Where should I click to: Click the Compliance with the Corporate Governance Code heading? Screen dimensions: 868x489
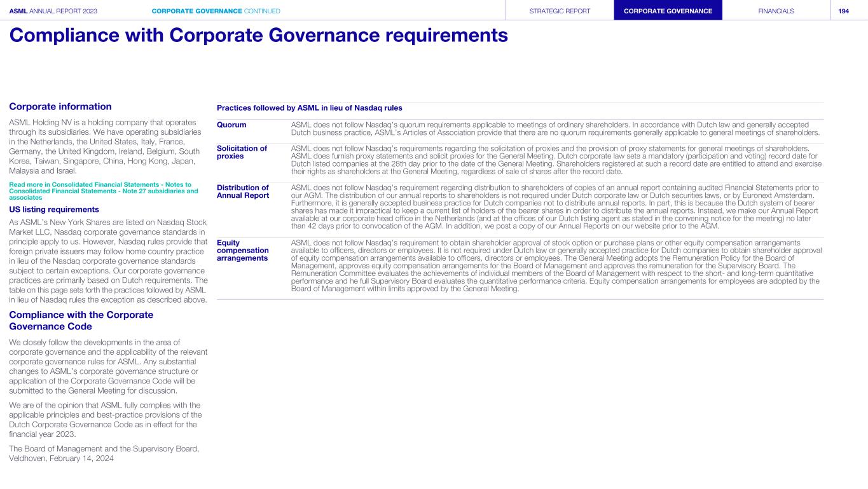pos(81,320)
